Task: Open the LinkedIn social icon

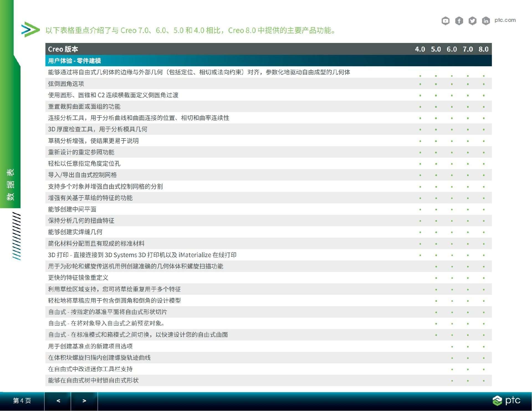Action: point(486,21)
